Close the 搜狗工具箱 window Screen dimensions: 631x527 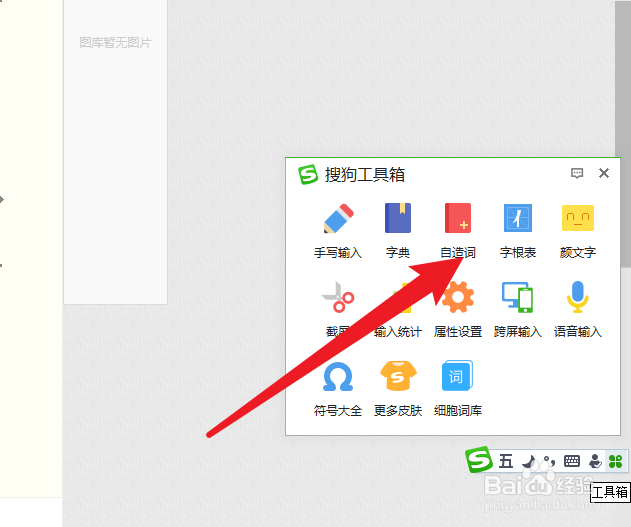tap(604, 173)
